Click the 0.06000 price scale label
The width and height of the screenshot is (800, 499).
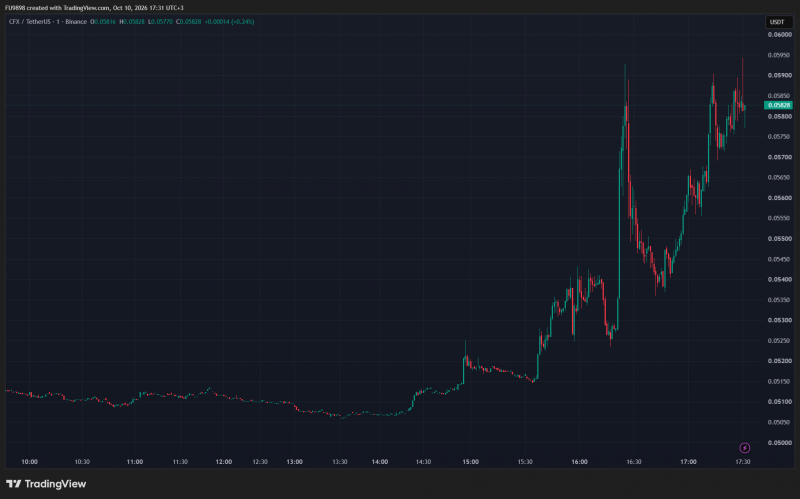point(780,35)
